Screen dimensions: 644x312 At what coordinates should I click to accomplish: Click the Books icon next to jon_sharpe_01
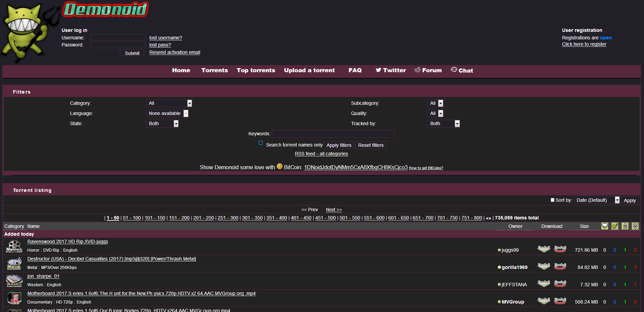click(14, 280)
